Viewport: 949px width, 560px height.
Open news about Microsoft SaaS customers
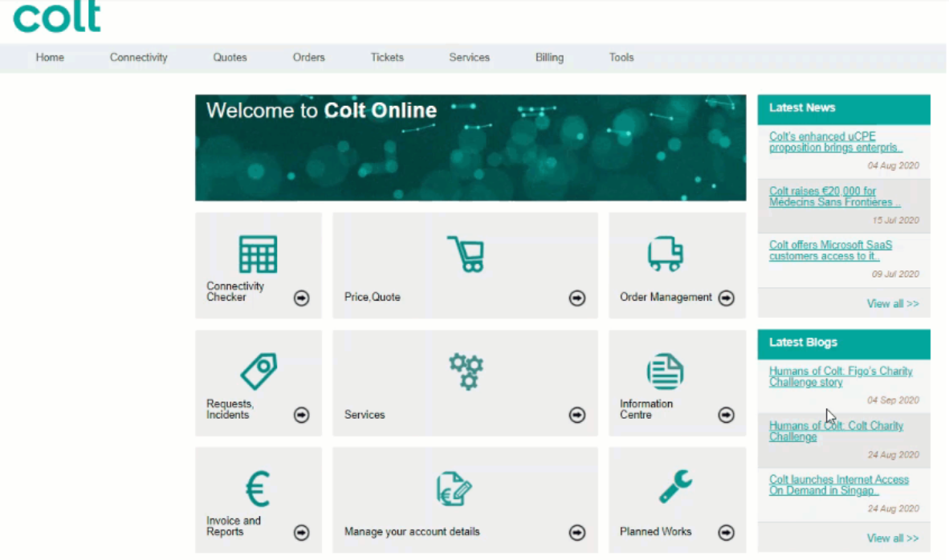[830, 250]
